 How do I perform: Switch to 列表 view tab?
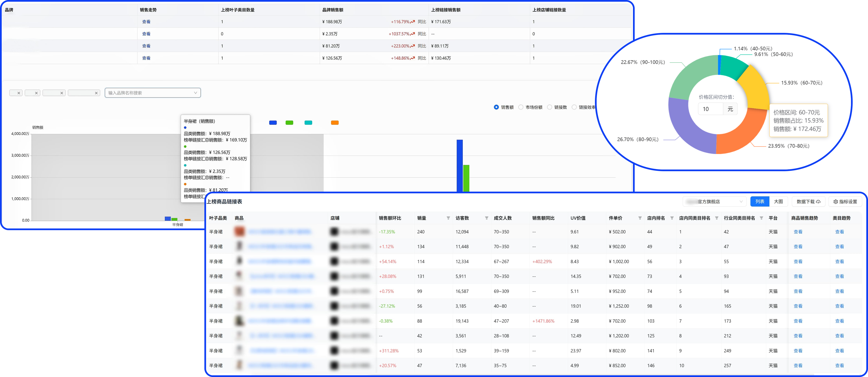click(x=760, y=202)
